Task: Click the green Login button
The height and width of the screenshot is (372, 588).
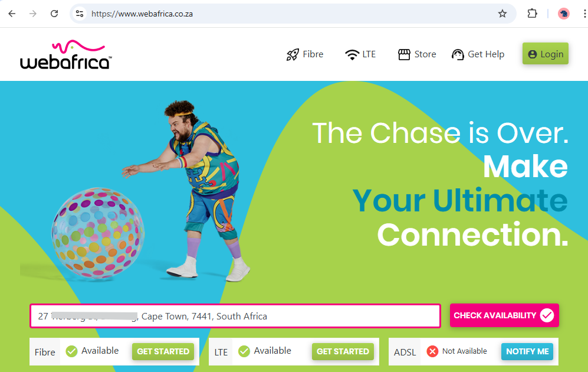Action: pos(546,54)
